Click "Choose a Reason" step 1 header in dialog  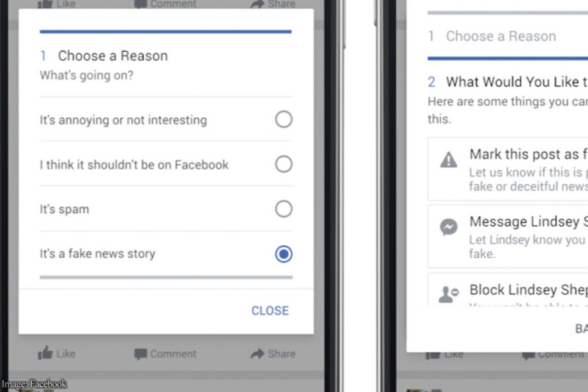point(112,56)
